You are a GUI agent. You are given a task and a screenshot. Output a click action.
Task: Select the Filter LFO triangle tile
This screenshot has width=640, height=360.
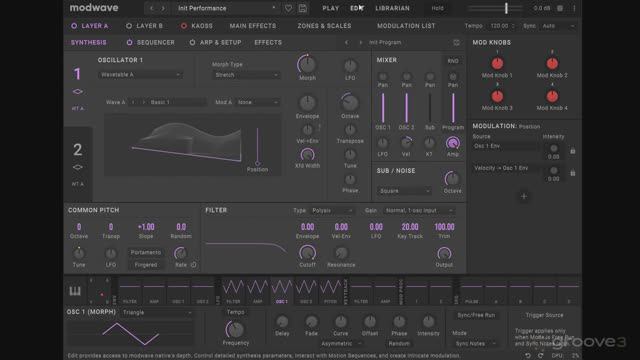pos(233,290)
